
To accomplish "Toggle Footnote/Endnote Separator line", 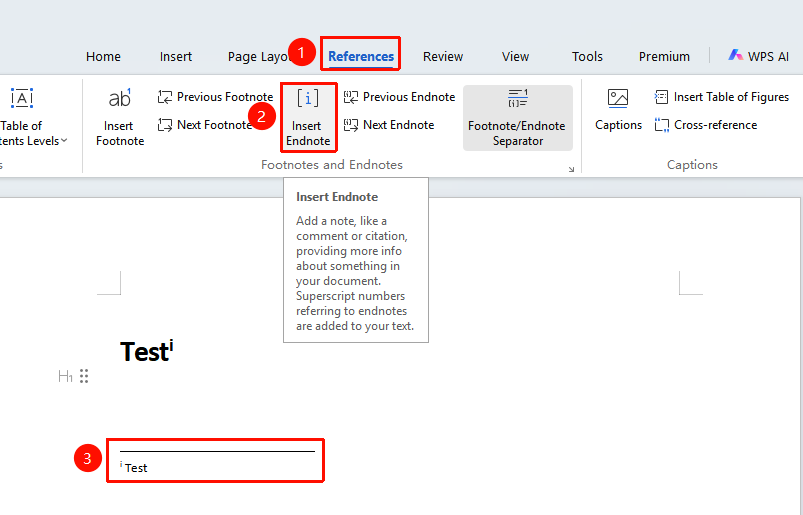I will 517,118.
